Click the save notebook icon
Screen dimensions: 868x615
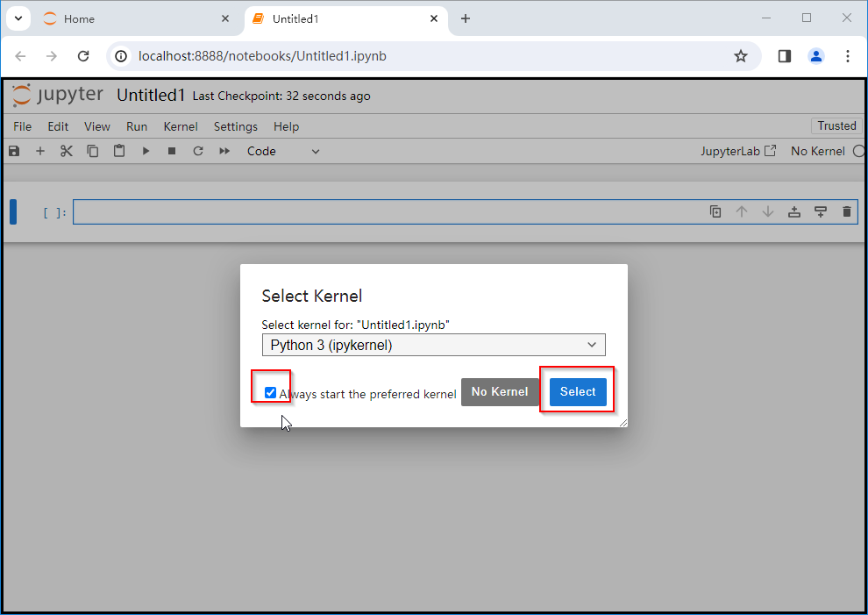14,151
